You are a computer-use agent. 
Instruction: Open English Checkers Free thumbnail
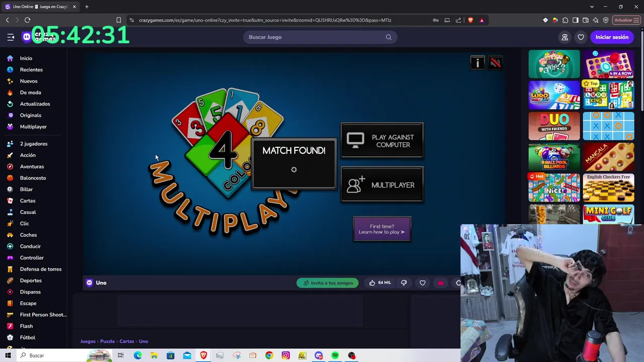(x=608, y=188)
